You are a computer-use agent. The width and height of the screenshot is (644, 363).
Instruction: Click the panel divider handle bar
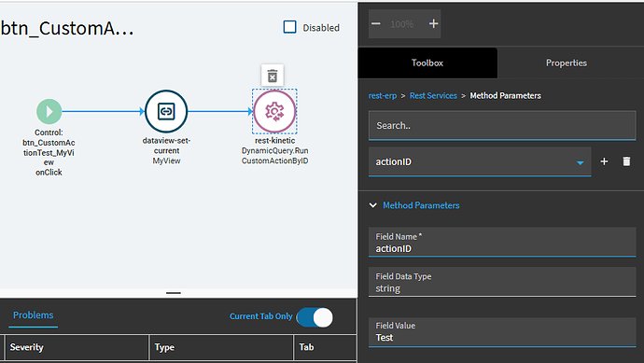[174, 293]
